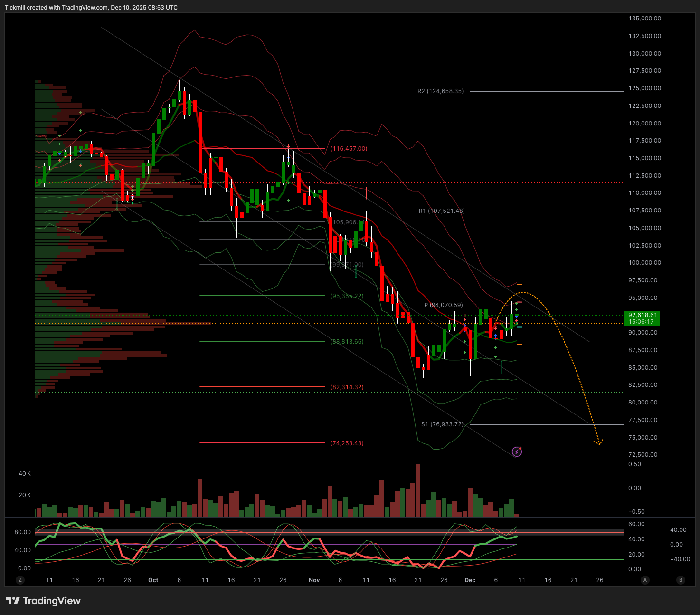This screenshot has width=700, height=615.
Task: Toggle the A auto-scale button
Action: coord(644,580)
